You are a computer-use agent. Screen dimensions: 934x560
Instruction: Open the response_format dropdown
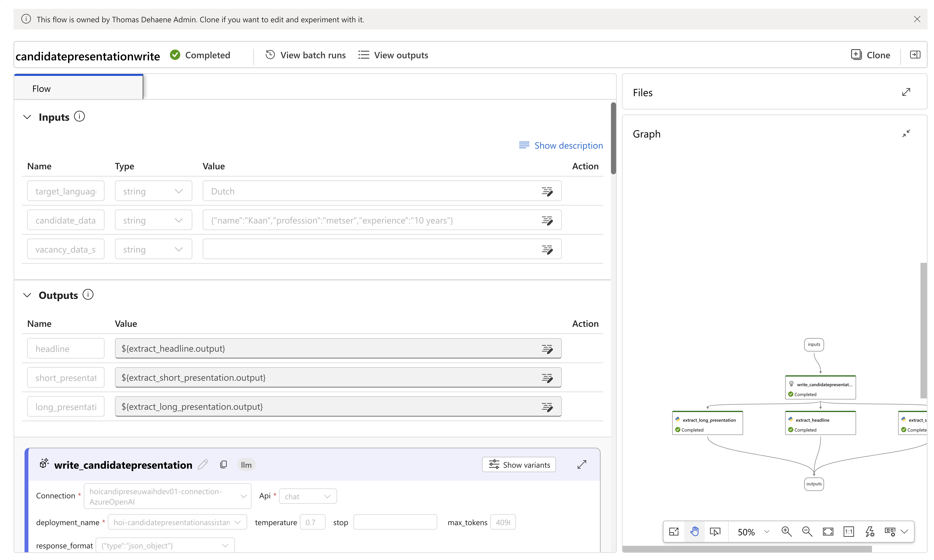tap(165, 546)
